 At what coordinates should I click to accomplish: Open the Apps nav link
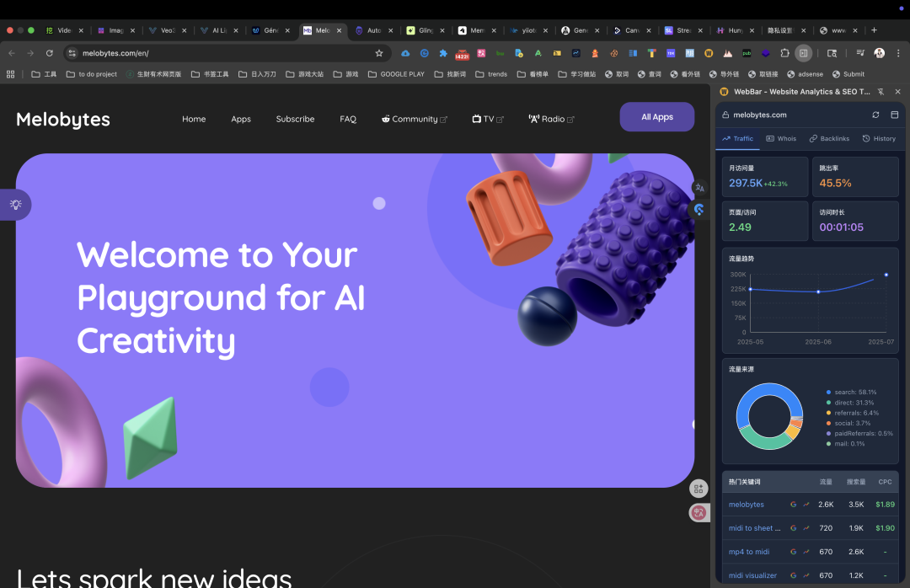tap(241, 119)
